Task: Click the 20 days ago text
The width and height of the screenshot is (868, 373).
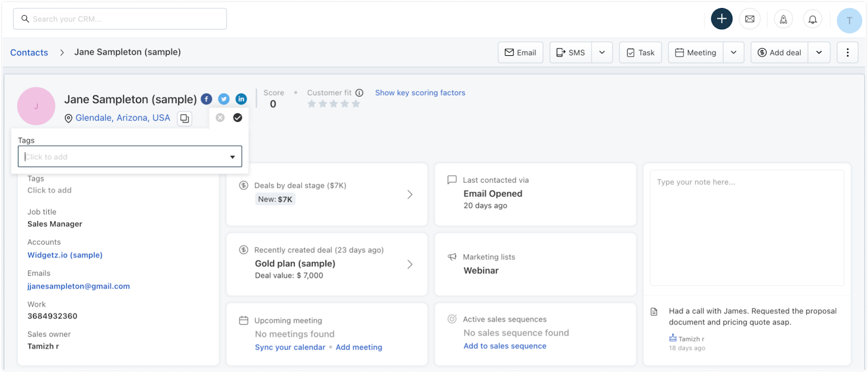Action: [485, 205]
